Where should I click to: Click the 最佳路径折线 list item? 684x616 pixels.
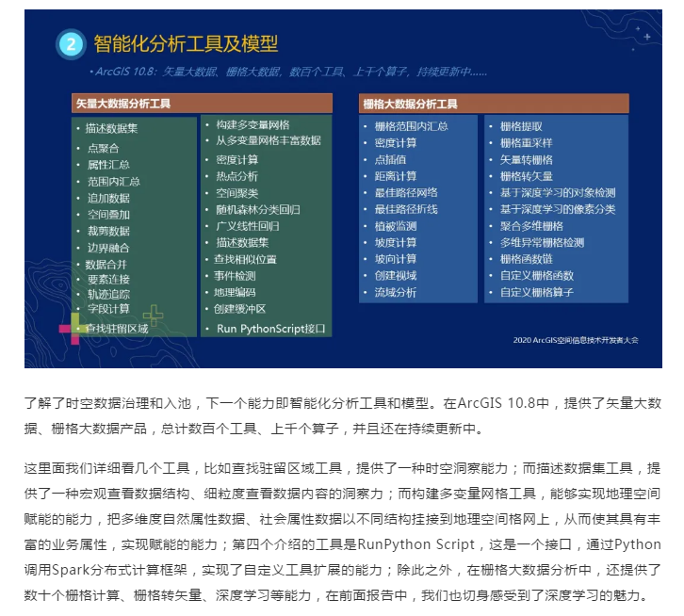[406, 209]
